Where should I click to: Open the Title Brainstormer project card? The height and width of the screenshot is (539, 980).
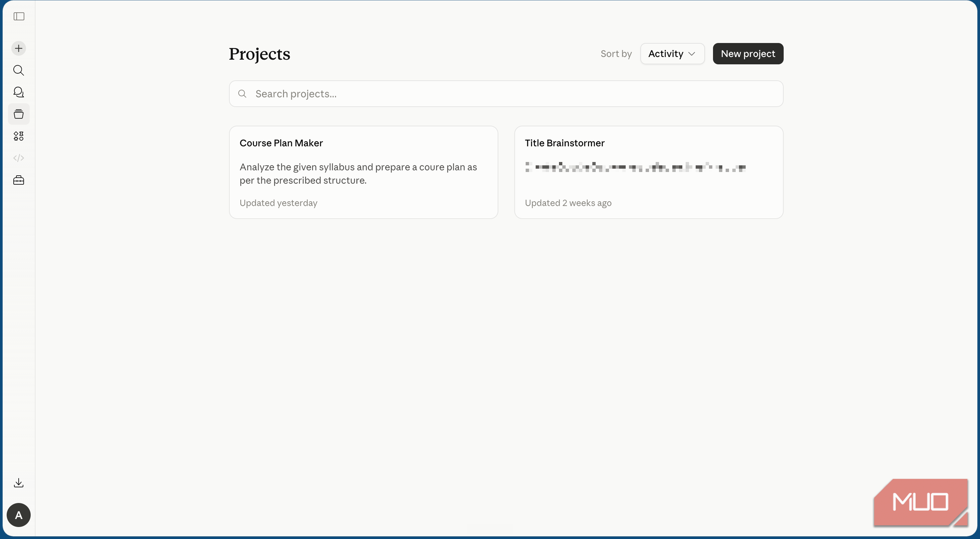pyautogui.click(x=649, y=172)
